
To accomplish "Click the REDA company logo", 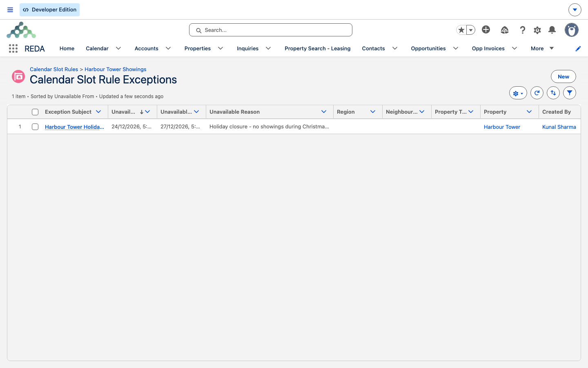I will click(x=21, y=30).
